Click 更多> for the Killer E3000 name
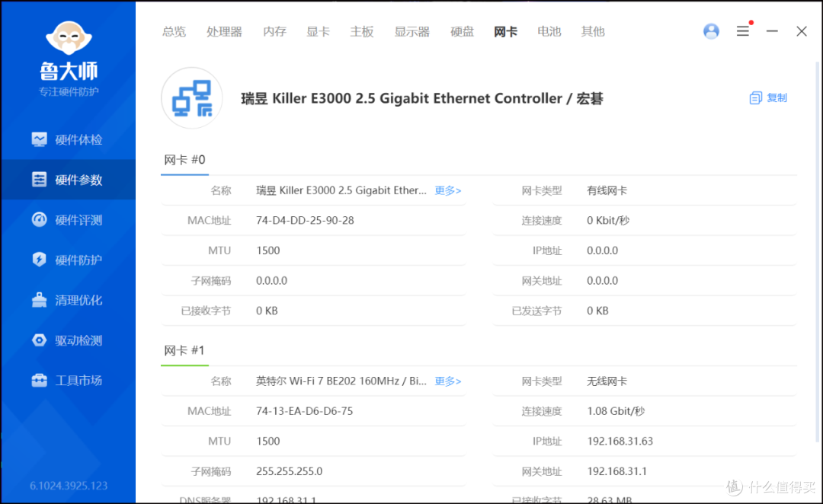This screenshot has width=823, height=504. point(448,190)
